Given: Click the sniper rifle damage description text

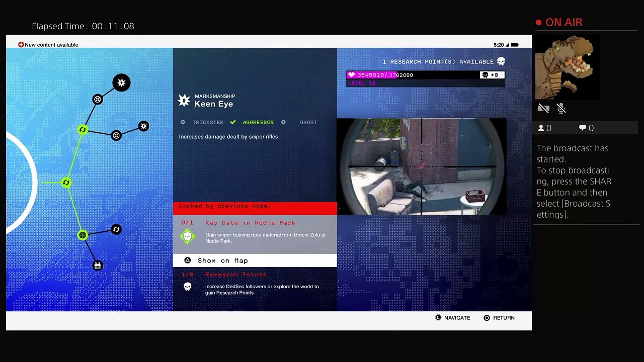Looking at the screenshot, I should click(229, 137).
